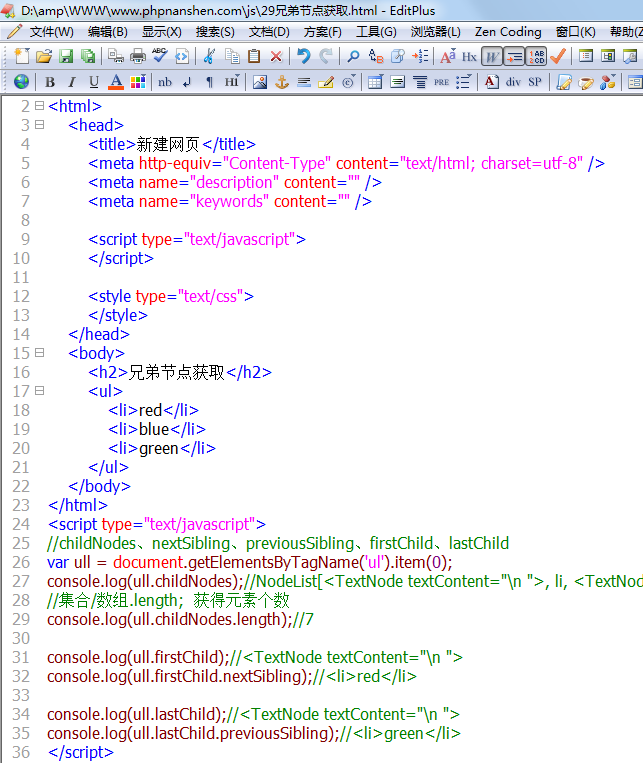Click 'getElementsByTagName' in line 26
Image resolution: width=643 pixels, height=763 pixels.
point(273,563)
